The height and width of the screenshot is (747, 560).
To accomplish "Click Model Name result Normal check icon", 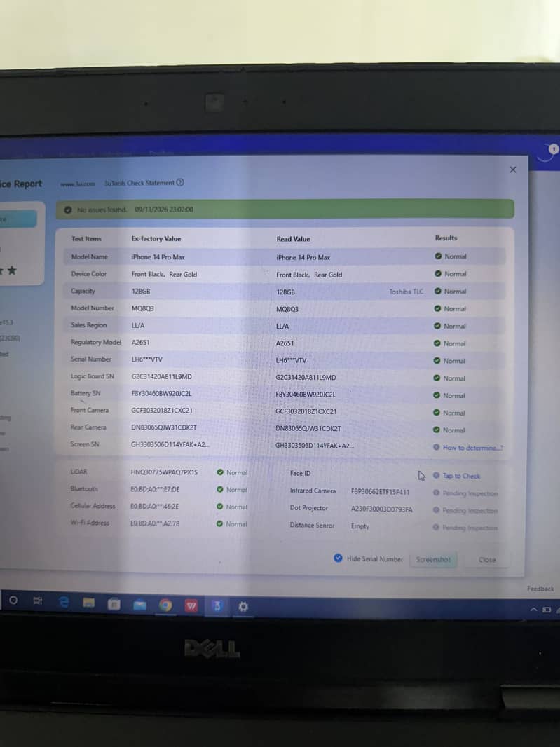I will click(438, 256).
